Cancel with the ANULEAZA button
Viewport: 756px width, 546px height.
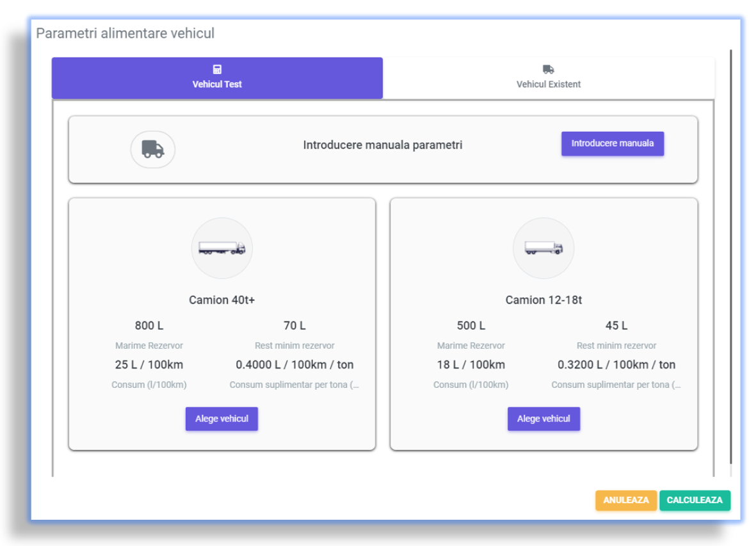(626, 501)
